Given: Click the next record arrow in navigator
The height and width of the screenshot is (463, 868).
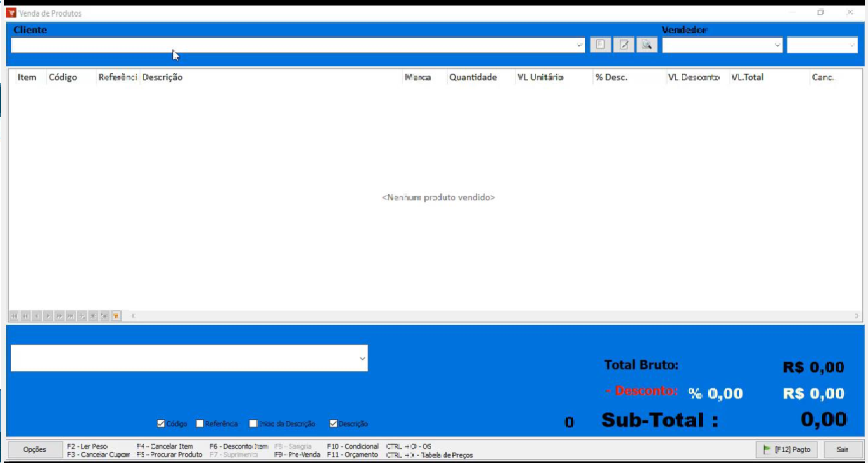Looking at the screenshot, I should click(x=47, y=316).
